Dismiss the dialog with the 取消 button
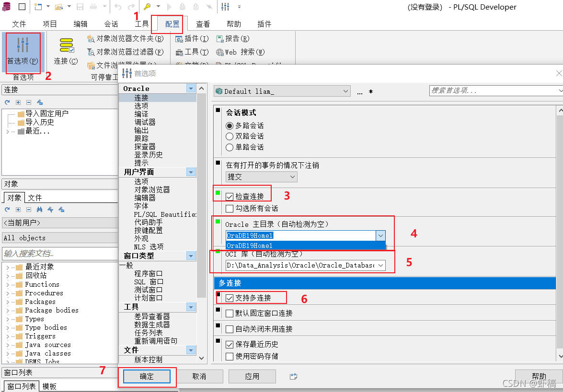 coord(200,376)
